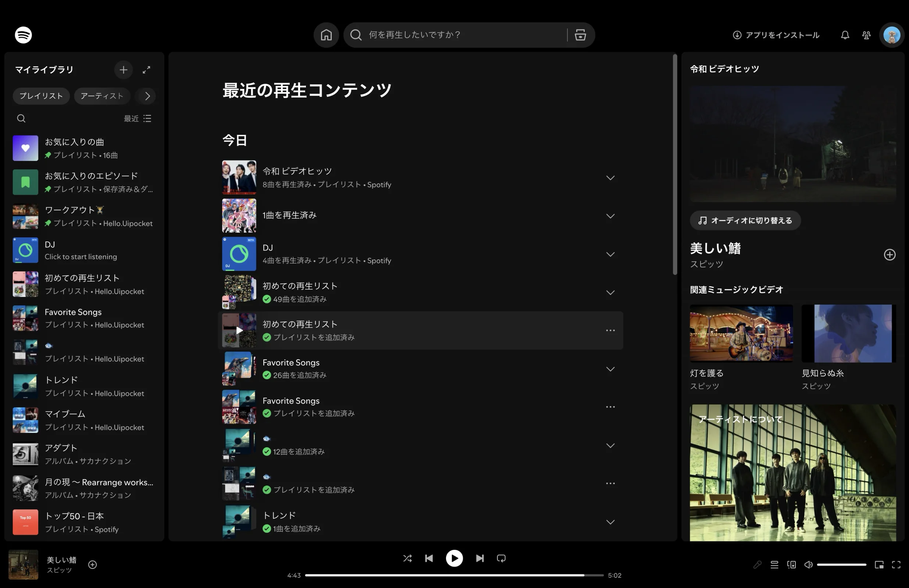The height and width of the screenshot is (588, 909).
Task: Open DJ in the library sidebar
Action: pyautogui.click(x=84, y=250)
